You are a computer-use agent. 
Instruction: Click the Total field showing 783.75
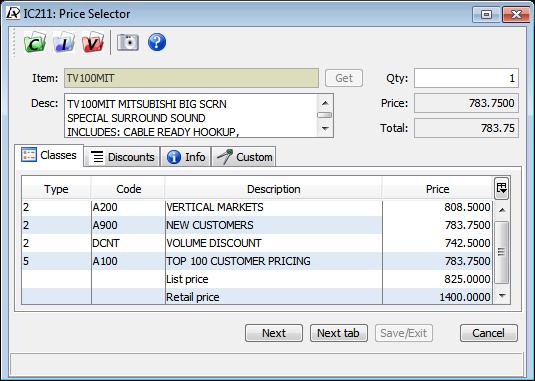pos(466,128)
